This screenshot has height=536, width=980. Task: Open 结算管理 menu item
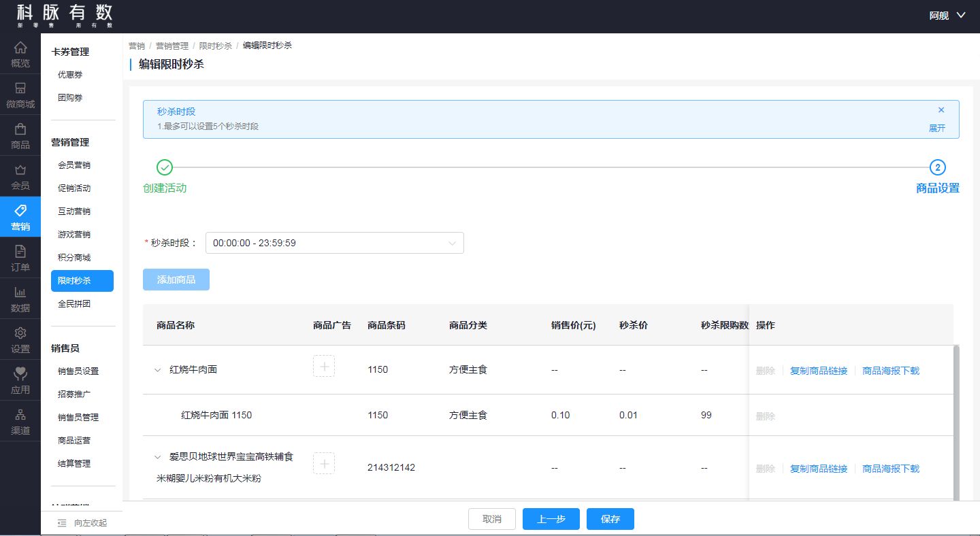74,464
